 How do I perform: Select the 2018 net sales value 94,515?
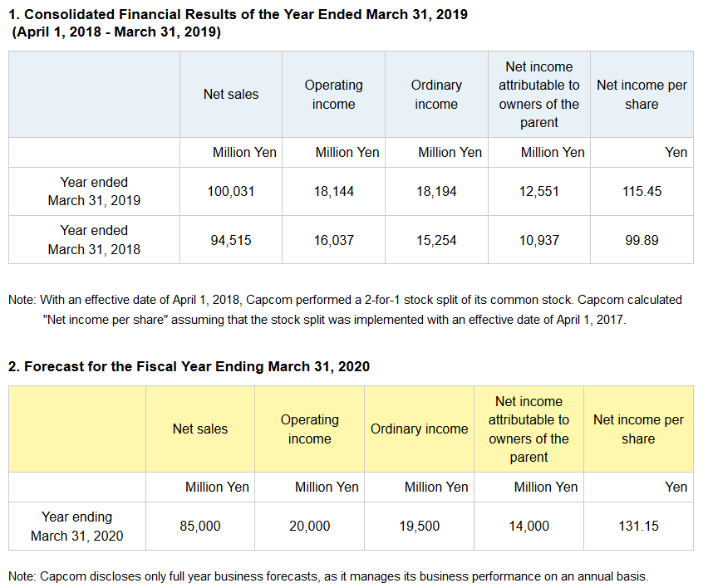point(231,240)
